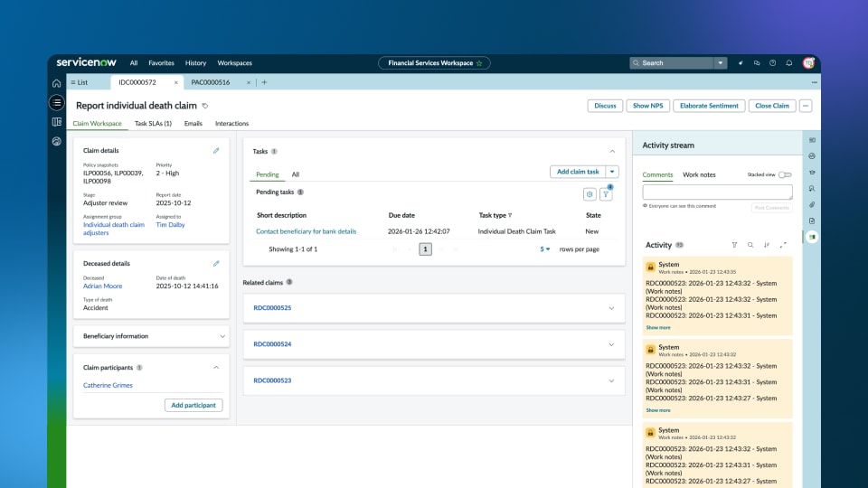Close the IDC0000572 tab
868x488 pixels.
pos(176,82)
